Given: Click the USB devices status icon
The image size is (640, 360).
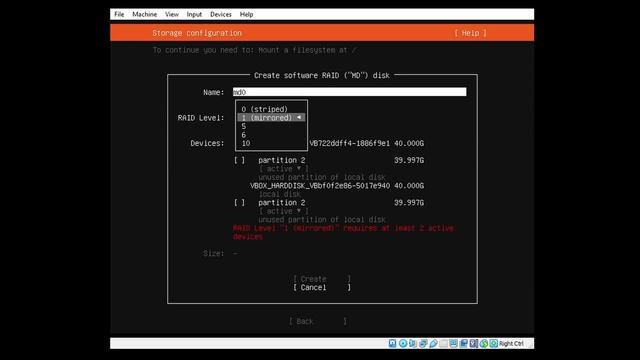Looking at the screenshot, I should [433, 343].
